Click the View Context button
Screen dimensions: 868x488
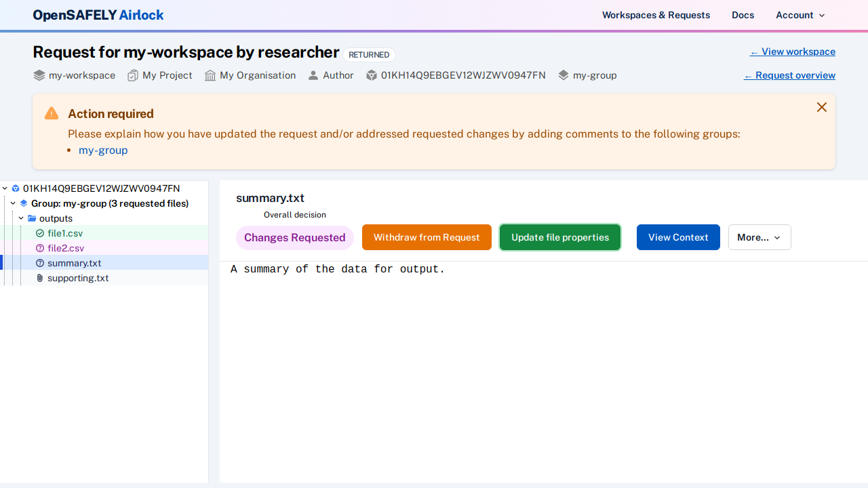tap(677, 237)
